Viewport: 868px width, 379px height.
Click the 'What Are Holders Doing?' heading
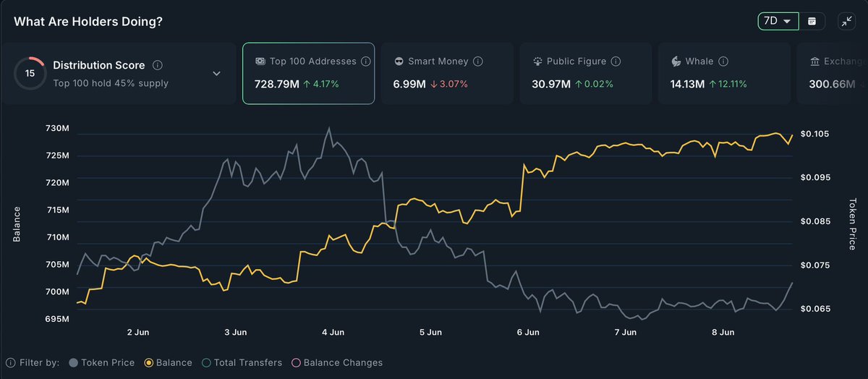pyautogui.click(x=88, y=22)
